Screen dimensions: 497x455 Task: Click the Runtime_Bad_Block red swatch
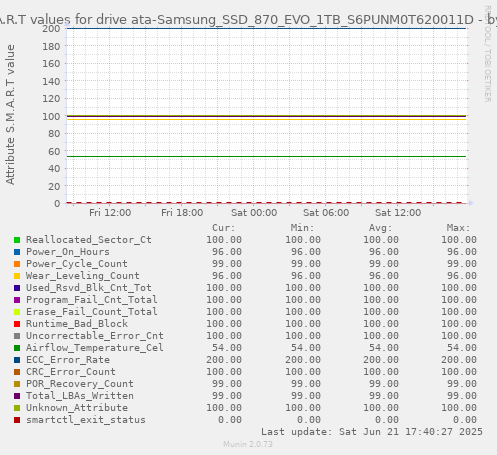tap(17, 324)
